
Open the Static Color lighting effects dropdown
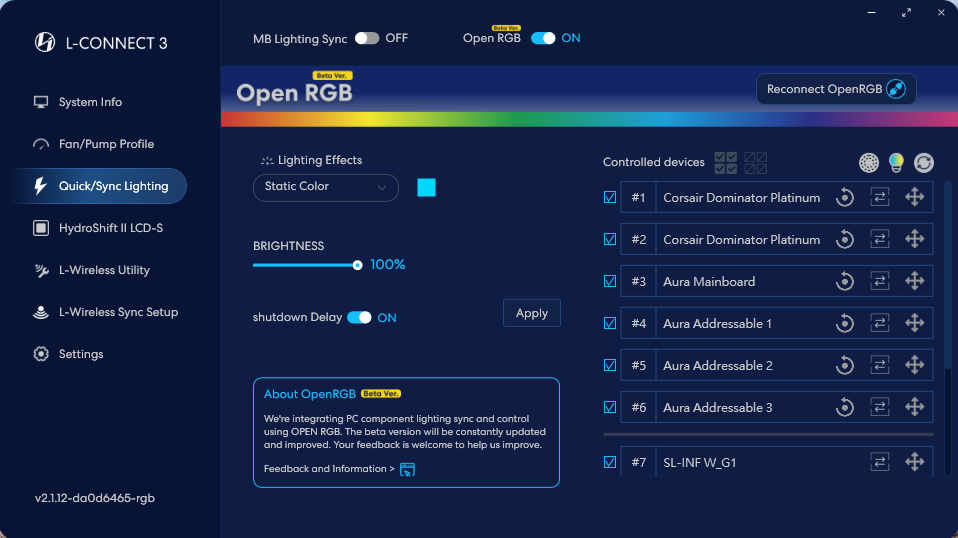326,187
